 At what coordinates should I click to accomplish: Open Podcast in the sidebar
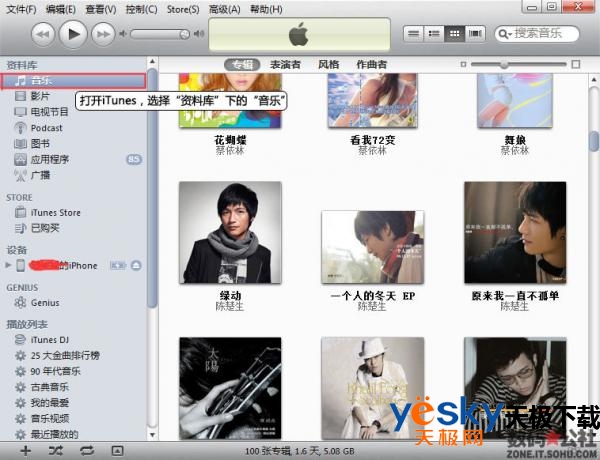pos(46,128)
